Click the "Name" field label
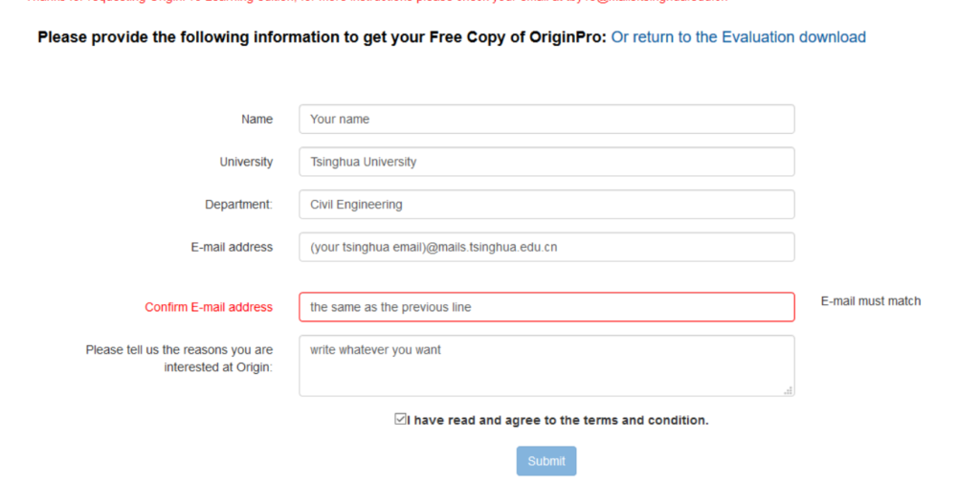The image size is (980, 486). (x=256, y=120)
